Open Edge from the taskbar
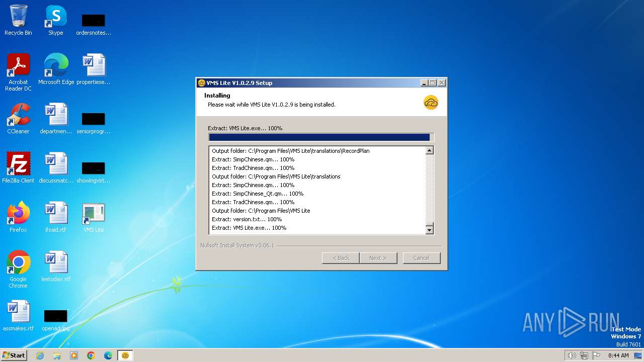The width and height of the screenshot is (644, 362). (x=108, y=355)
